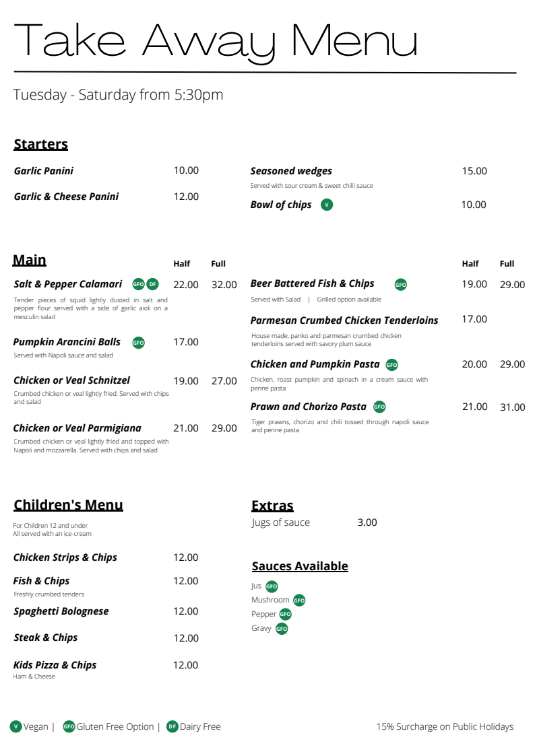Click the Sauces Available heading

click(300, 566)
